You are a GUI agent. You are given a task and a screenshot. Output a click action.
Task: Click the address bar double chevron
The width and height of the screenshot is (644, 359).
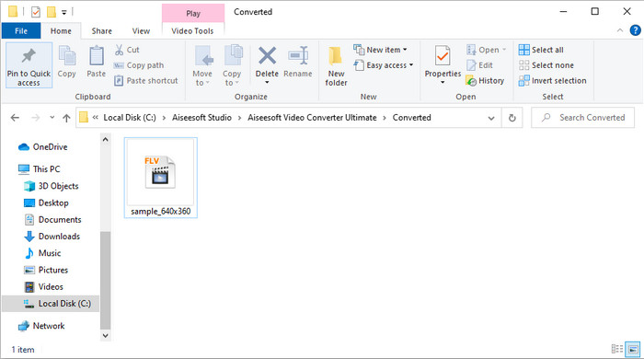(96, 118)
